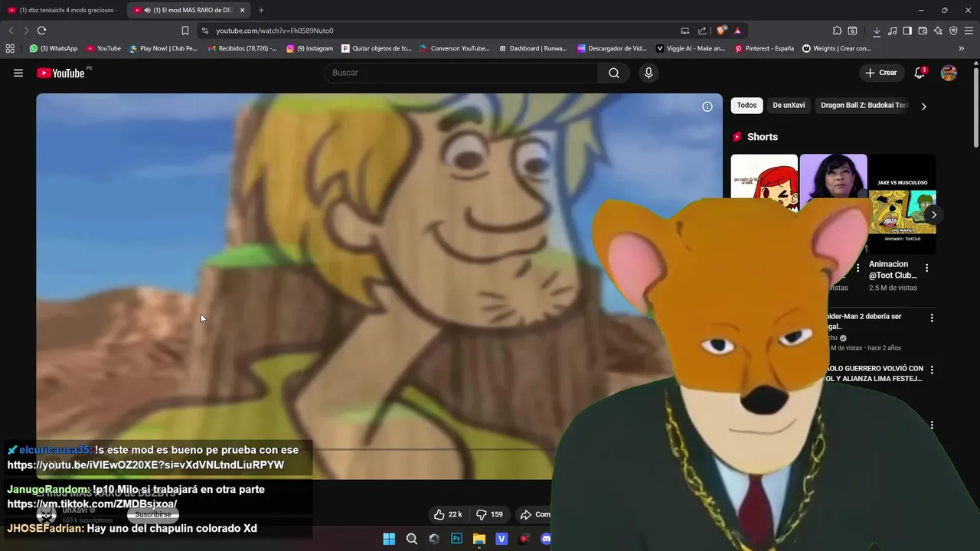Open the Brave VPN shield icon
Image resolution: width=980 pixels, height=551 pixels.
953,31
